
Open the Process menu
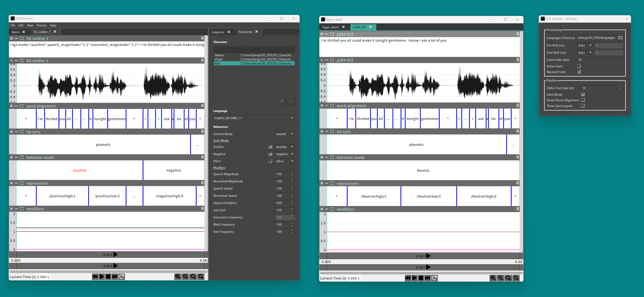tap(42, 25)
